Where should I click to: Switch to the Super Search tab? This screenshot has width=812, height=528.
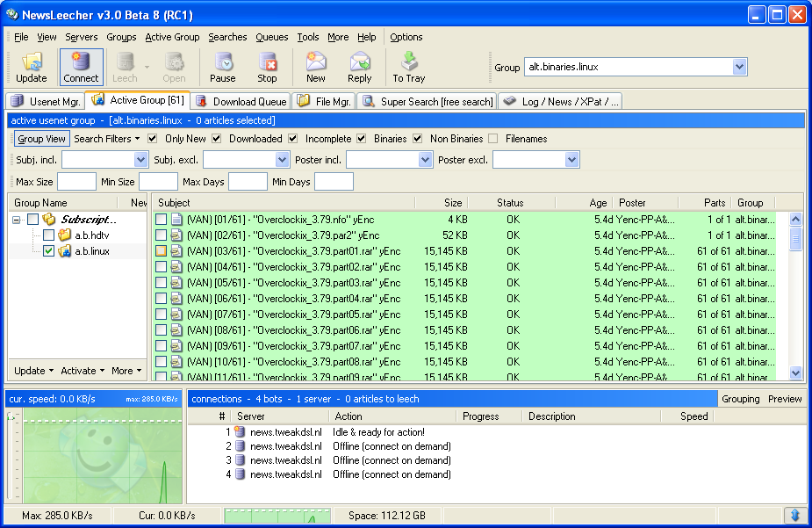[x=428, y=102]
